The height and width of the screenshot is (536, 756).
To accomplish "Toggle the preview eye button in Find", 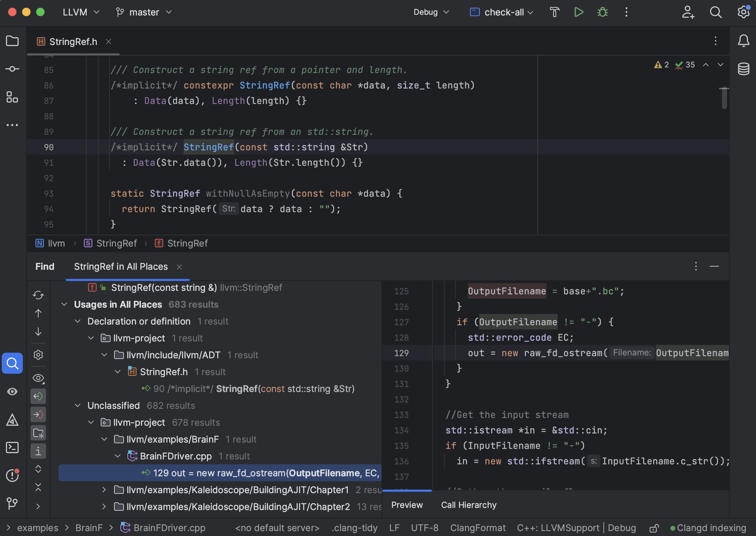I will pyautogui.click(x=38, y=378).
